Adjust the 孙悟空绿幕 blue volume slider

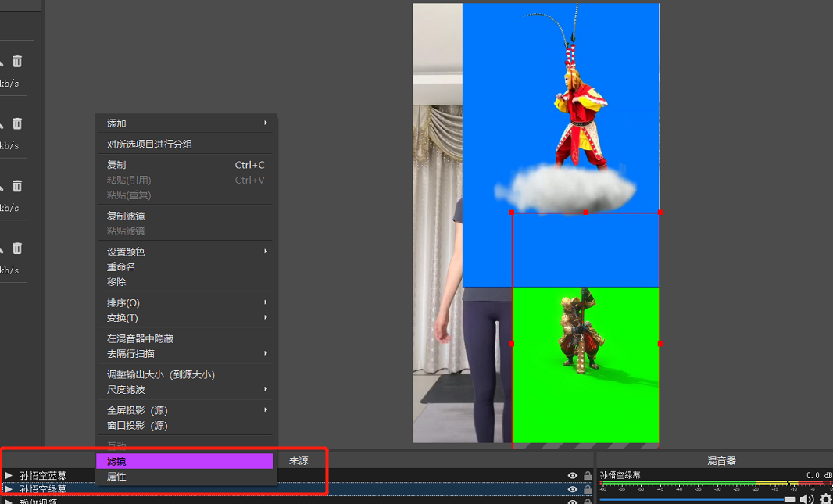[x=698, y=499]
